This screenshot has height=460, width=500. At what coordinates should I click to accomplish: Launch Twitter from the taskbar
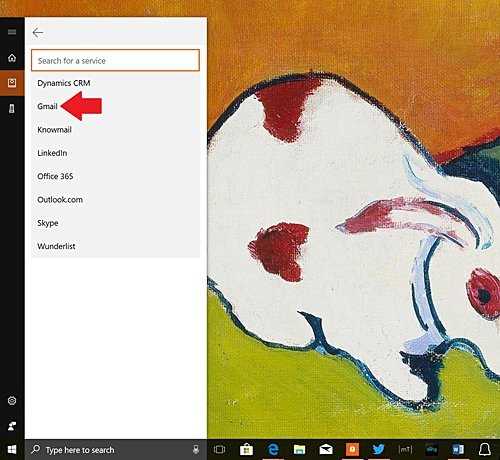(378, 449)
